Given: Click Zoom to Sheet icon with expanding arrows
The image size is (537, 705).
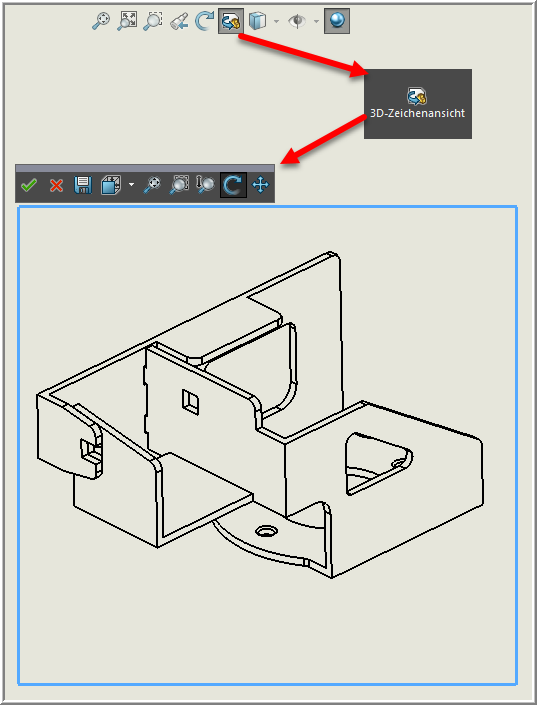Looking at the screenshot, I should point(127,21).
